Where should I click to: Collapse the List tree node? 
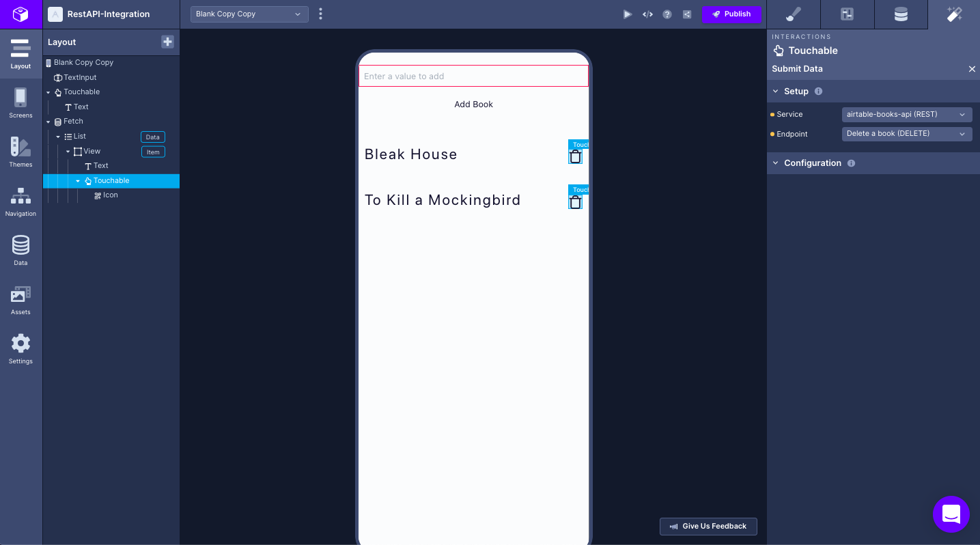(58, 137)
